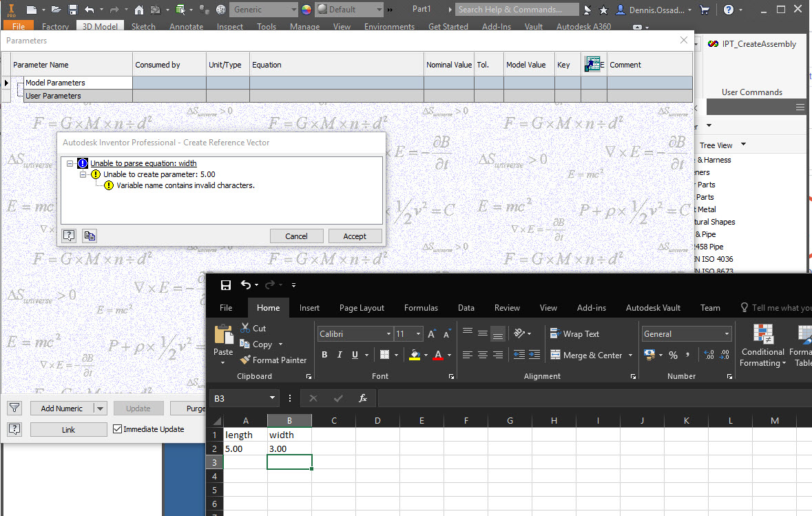This screenshot has width=812, height=516.
Task: Open the Autodesk Vault tab in Excel
Action: [x=653, y=308]
